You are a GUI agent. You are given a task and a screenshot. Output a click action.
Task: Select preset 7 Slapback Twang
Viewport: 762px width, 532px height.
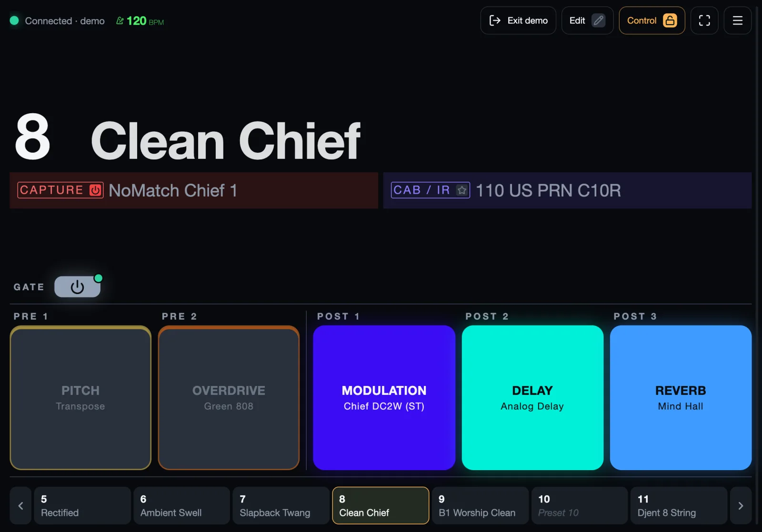coord(281,505)
